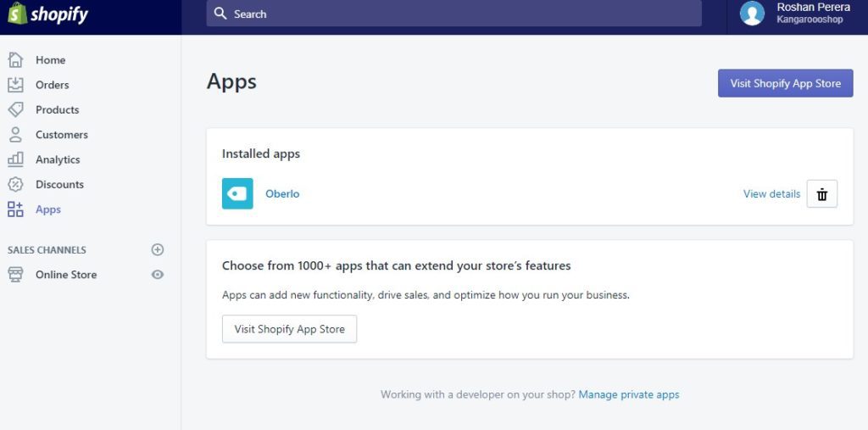Viewport: 868px width, 430px height.
Task: Click the Analytics bar chart icon
Action: coord(15,159)
